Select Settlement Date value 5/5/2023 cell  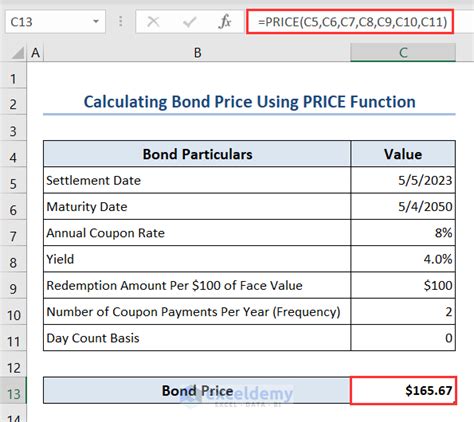(x=403, y=180)
